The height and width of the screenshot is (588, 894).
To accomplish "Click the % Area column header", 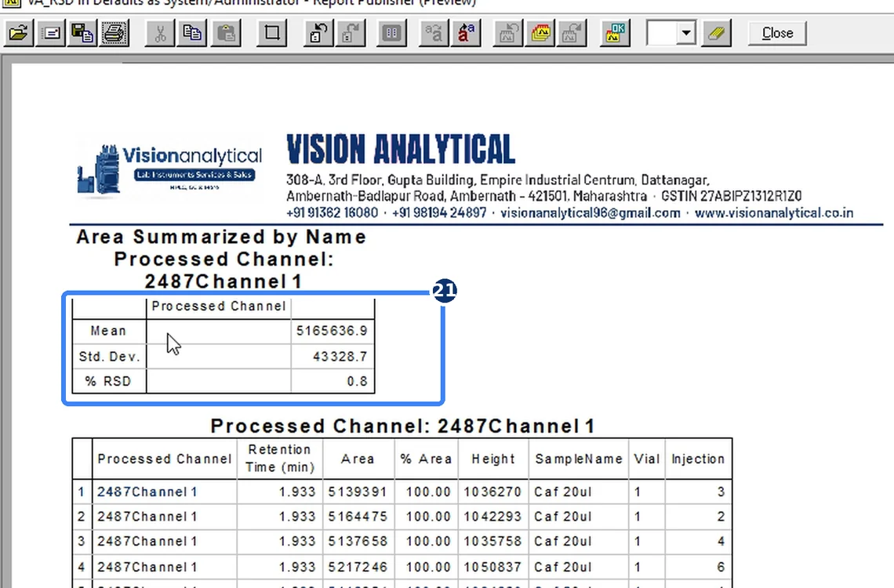I will click(426, 459).
